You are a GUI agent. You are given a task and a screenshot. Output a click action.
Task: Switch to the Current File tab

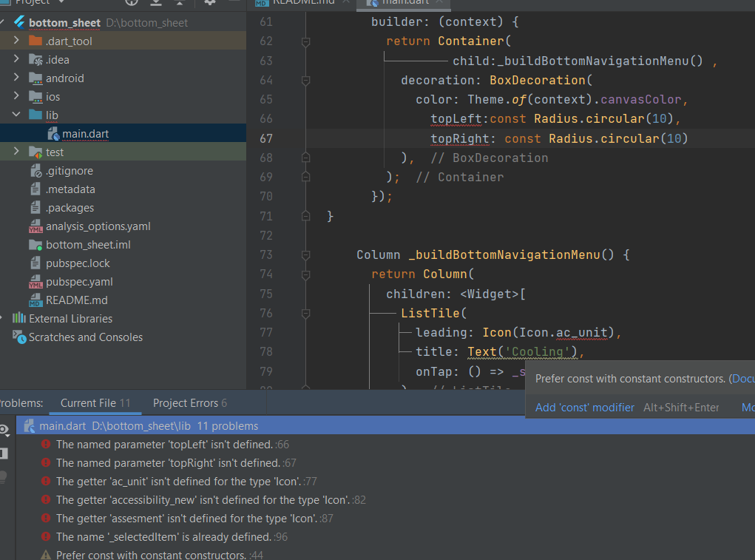tap(95, 403)
